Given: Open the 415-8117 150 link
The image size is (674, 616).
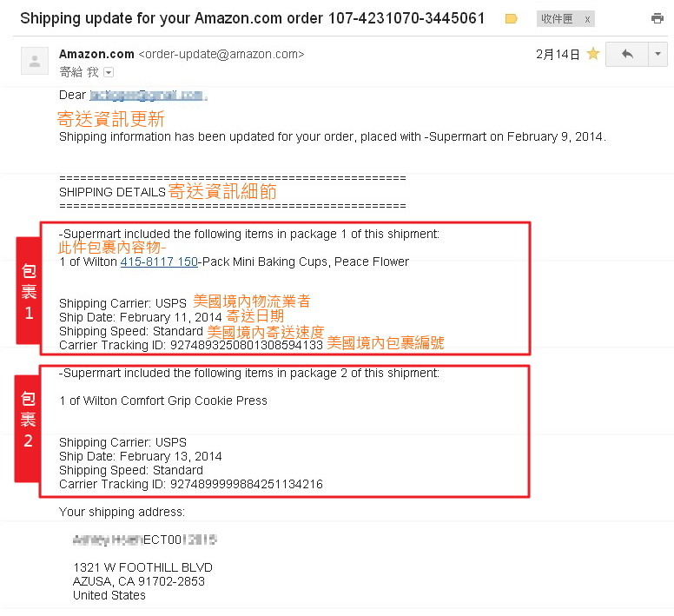Looking at the screenshot, I should tap(159, 262).
